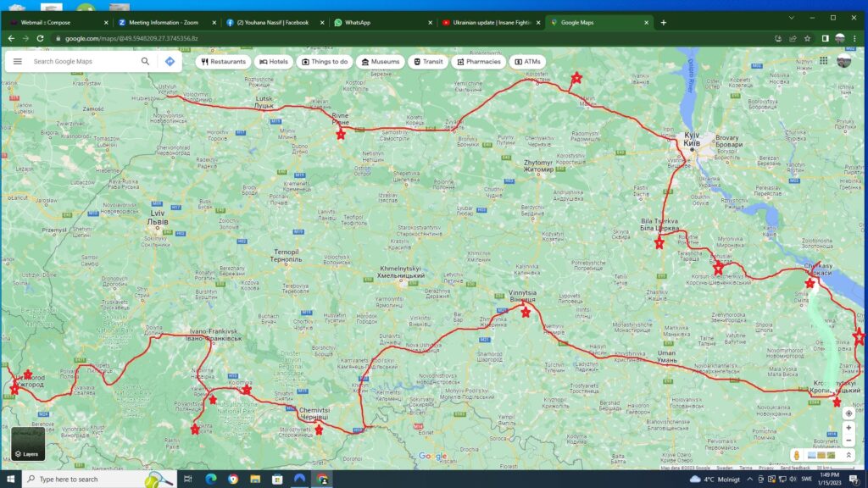Open the Layers thumbnail on map

coord(28,443)
